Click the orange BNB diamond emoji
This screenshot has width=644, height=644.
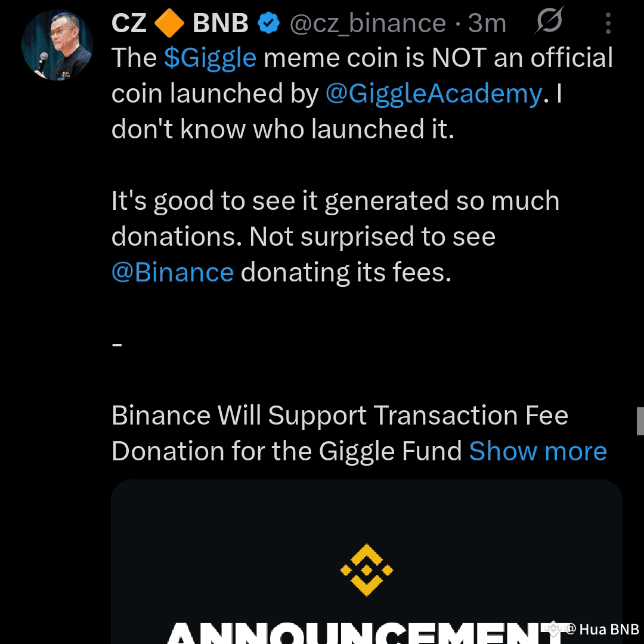(x=170, y=22)
